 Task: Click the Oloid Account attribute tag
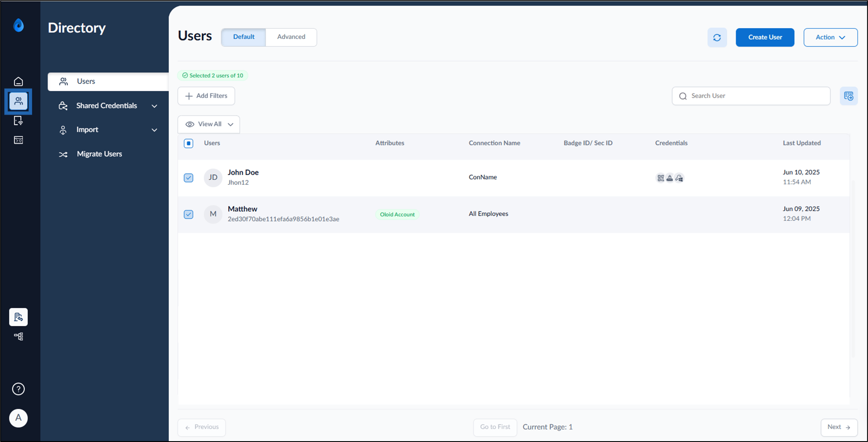tap(397, 214)
